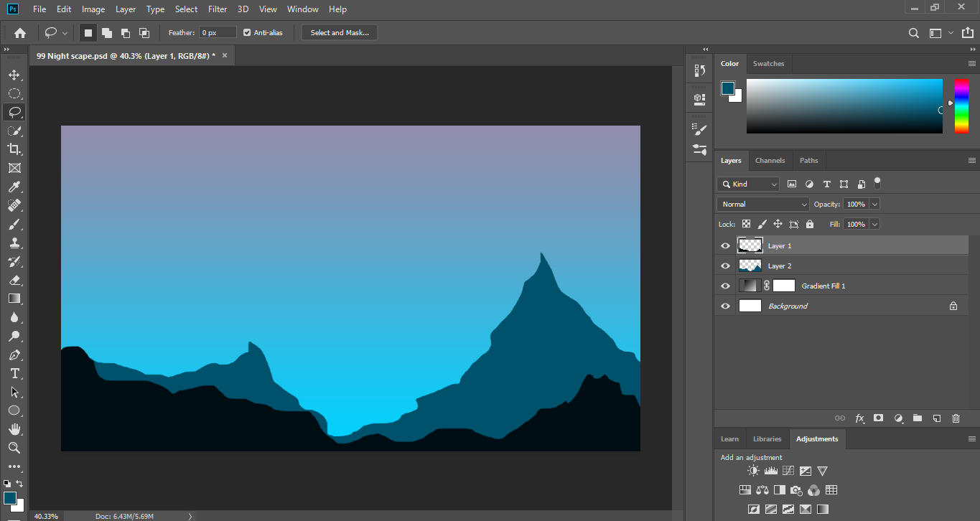Select the Ellipse shape tool
The image size is (980, 521).
click(x=14, y=410)
